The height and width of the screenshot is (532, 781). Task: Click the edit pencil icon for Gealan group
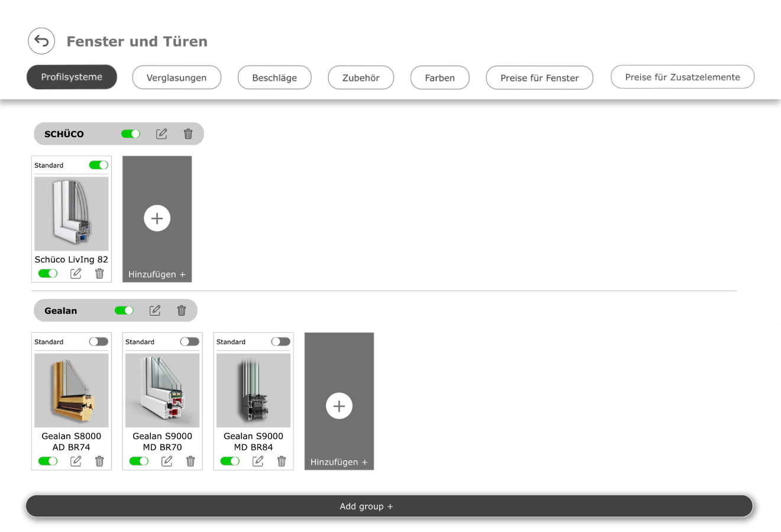(x=155, y=310)
